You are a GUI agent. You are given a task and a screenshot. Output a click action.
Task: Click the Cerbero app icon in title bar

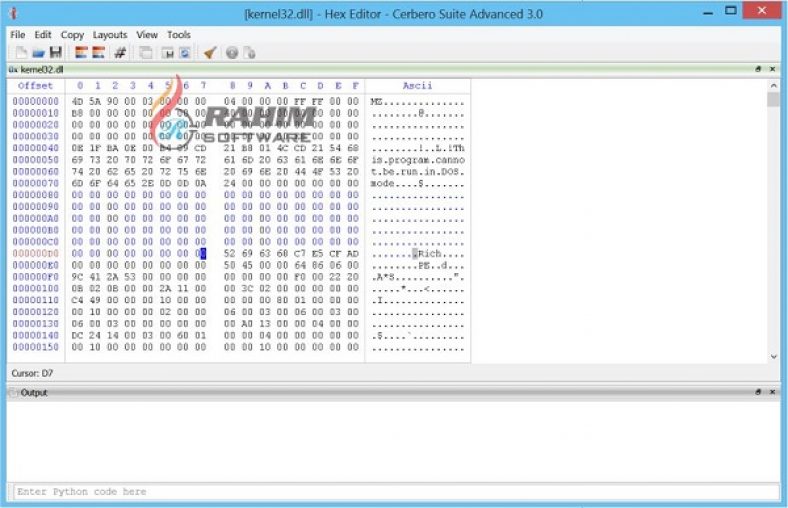(x=14, y=14)
